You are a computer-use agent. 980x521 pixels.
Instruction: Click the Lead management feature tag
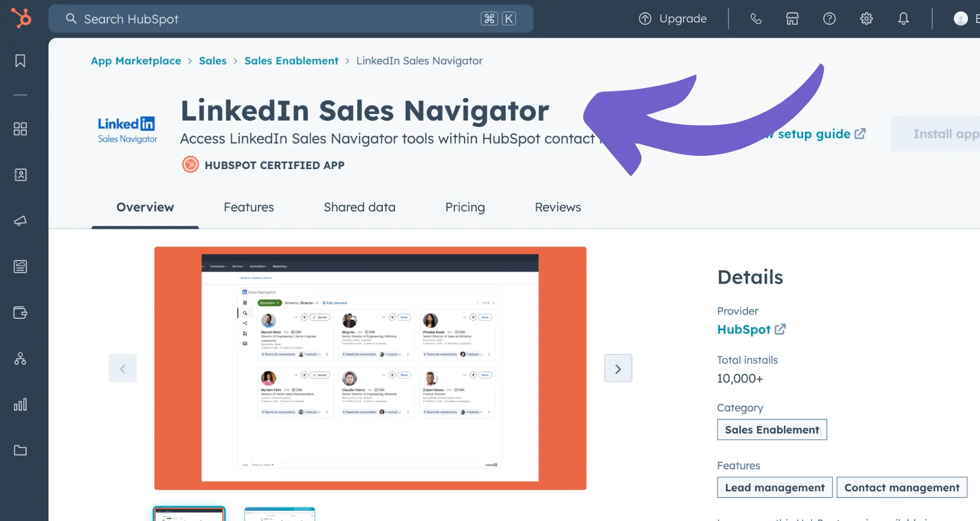pos(775,487)
